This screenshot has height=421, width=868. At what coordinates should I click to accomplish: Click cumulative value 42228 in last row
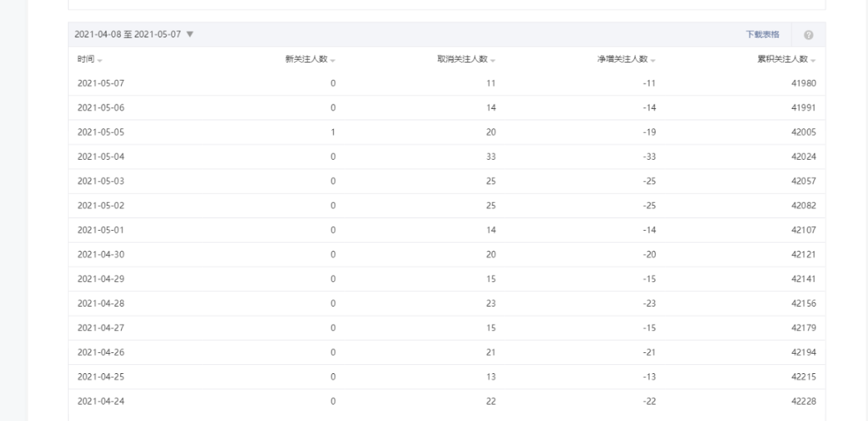[x=804, y=401]
